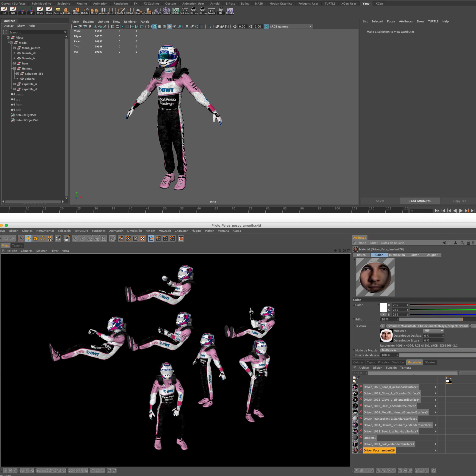
Task: Click the Undo shelf button
Action: coord(40,11)
